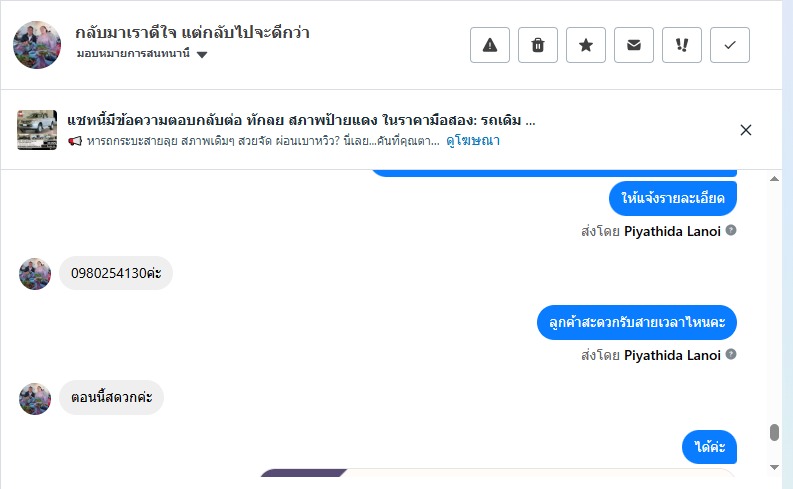Click megaphone ad icon in banner
793x489 pixels.
[75, 142]
